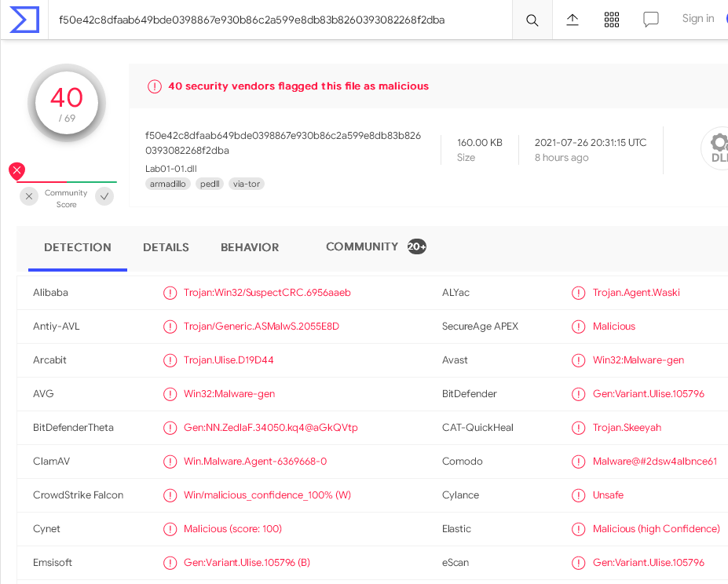The width and height of the screenshot is (728, 584).
Task: Click alert icon in ALYac row
Action: tap(579, 293)
